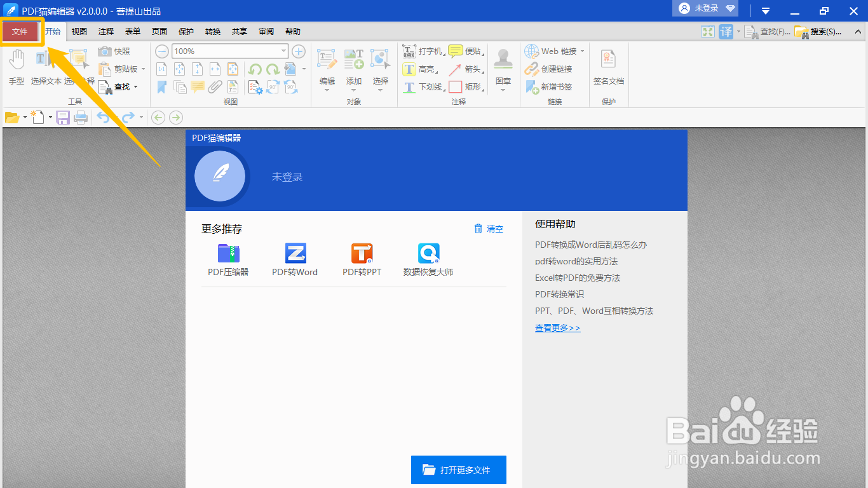The image size is (868, 488).
Task: Click 签名文档 sign document
Action: click(609, 67)
